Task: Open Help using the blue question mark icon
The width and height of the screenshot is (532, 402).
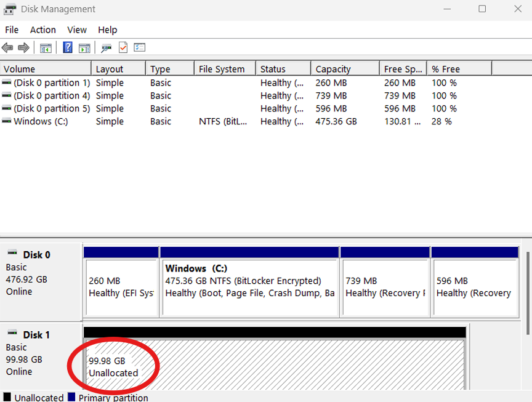Action: point(67,47)
